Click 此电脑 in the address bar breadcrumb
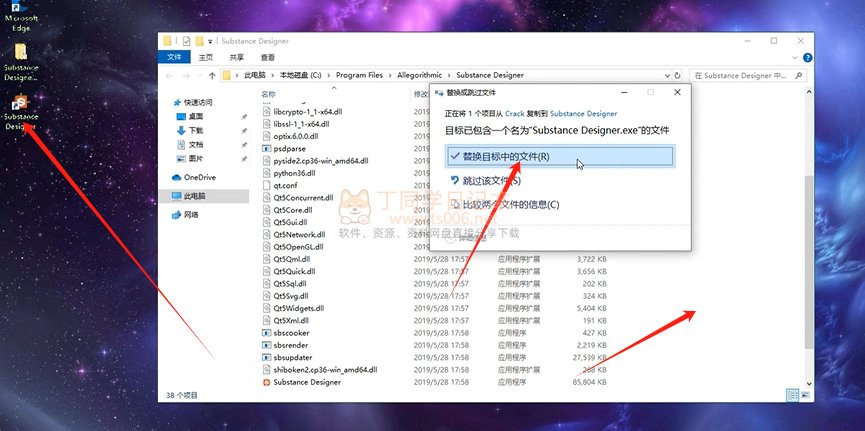Viewport: 865px width, 431px height. coord(255,75)
